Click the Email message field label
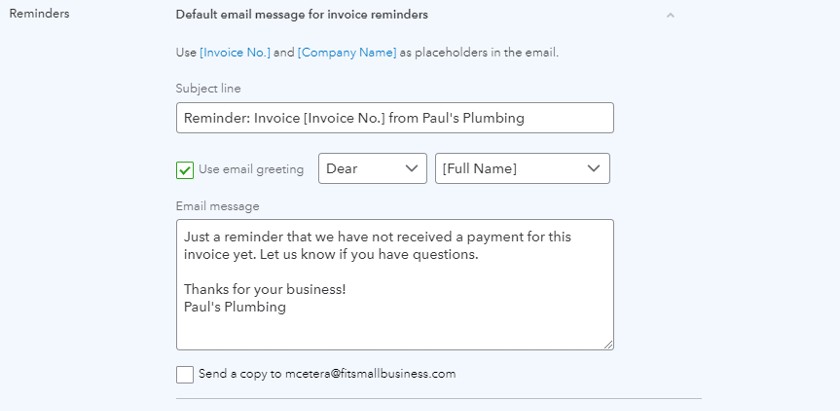This screenshot has height=411, width=840. [x=218, y=206]
